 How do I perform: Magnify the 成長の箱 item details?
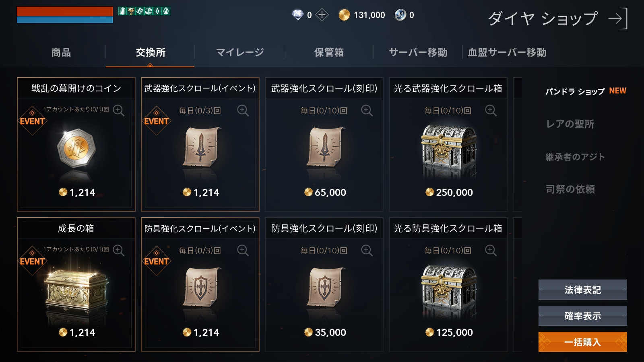tap(118, 250)
